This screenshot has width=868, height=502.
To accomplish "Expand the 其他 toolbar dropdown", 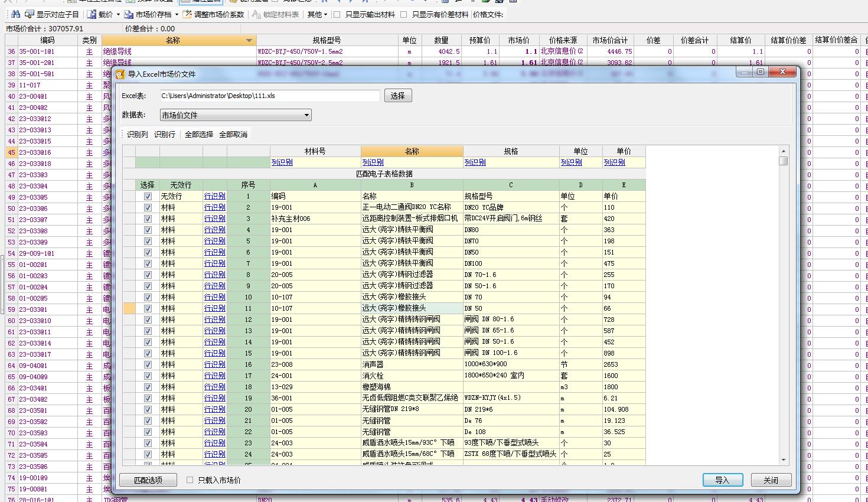I will (317, 14).
